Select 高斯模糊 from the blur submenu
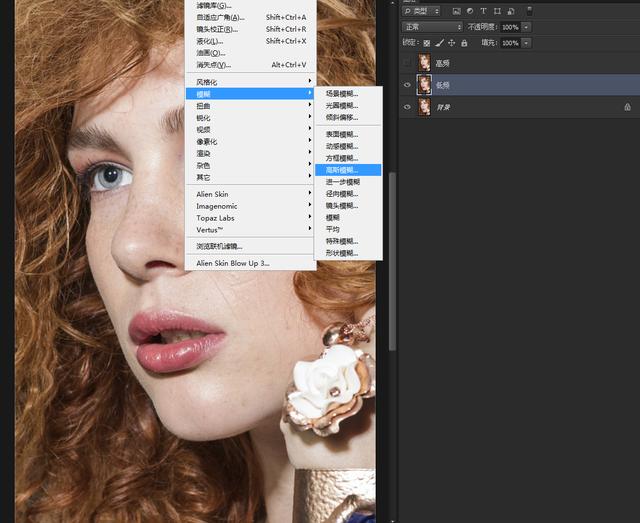Screen dimensions: 640x523 [x=342, y=170]
